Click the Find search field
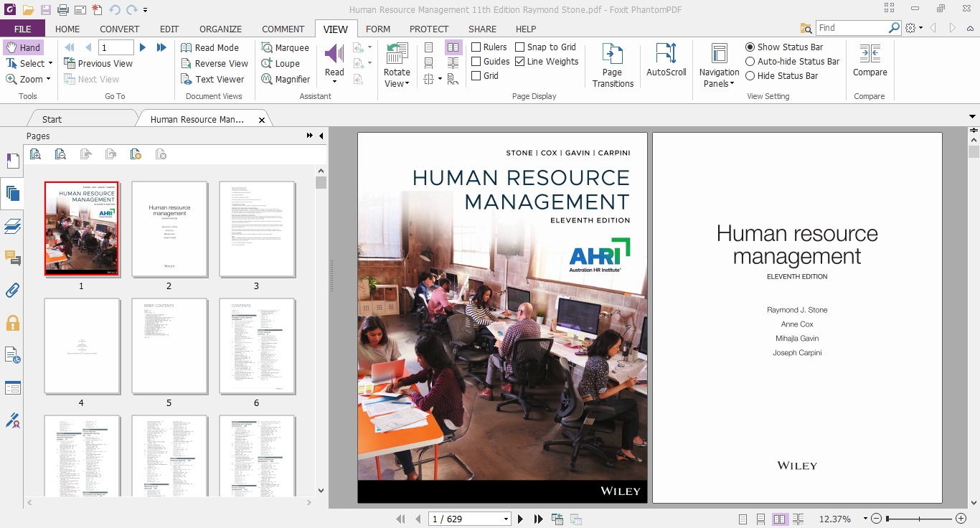Image resolution: width=980 pixels, height=528 pixels. (x=852, y=28)
